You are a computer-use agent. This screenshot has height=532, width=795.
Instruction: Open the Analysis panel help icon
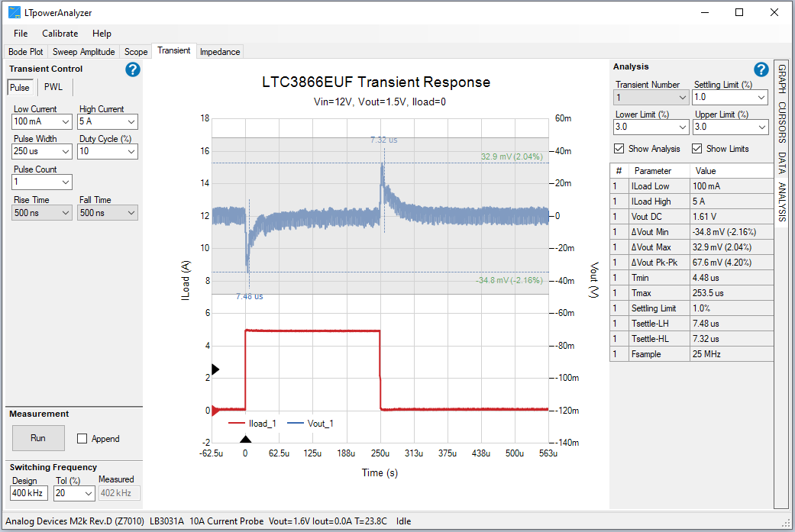[x=761, y=69]
